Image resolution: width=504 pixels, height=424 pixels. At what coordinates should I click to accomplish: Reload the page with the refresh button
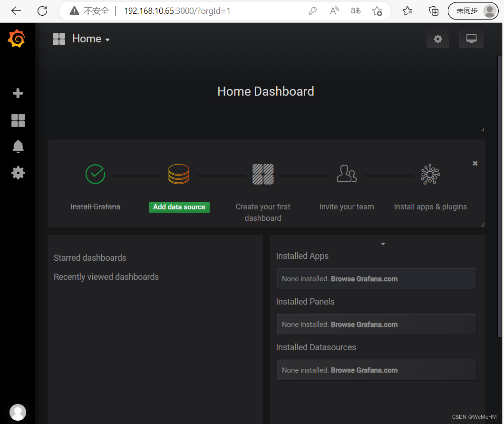(x=42, y=11)
